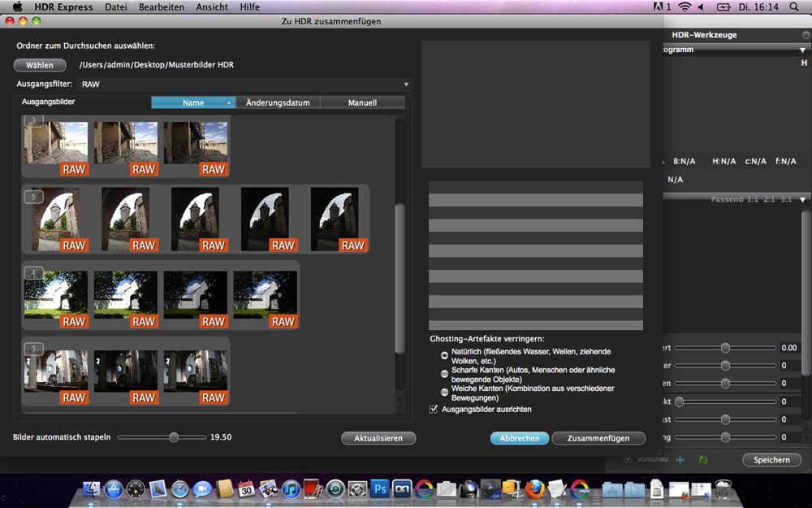Click Abbrechen to cancel merging
Image resolution: width=812 pixels, height=508 pixels.
click(520, 438)
